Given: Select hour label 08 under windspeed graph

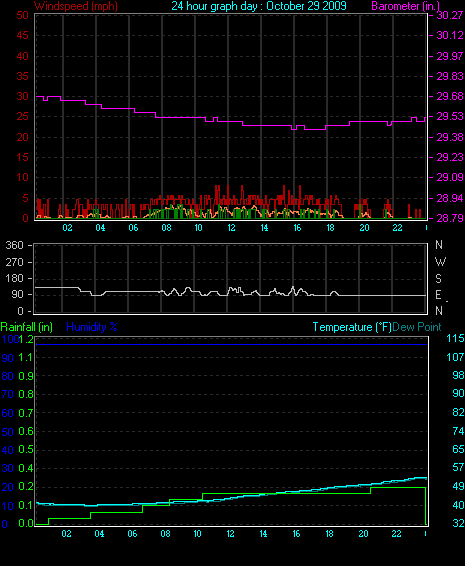Looking at the screenshot, I should tap(166, 228).
